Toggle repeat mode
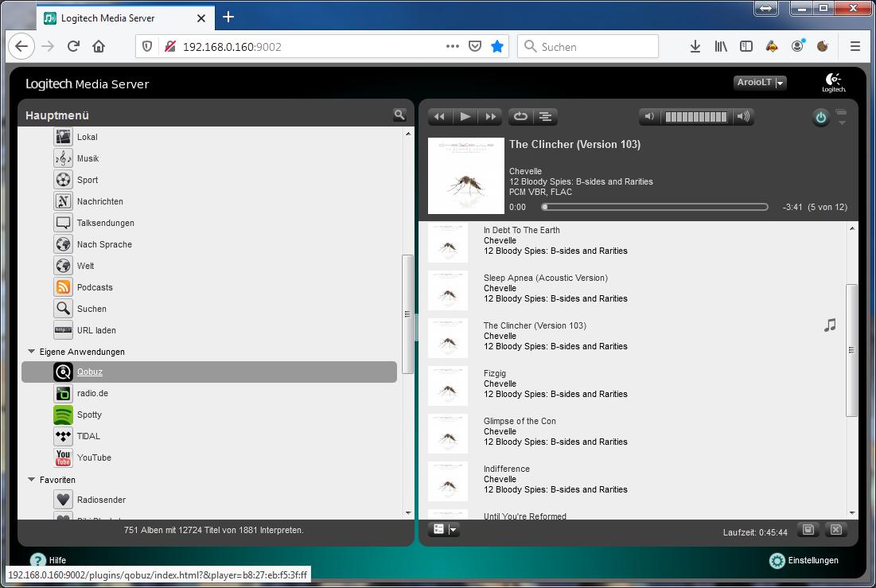 [520, 116]
